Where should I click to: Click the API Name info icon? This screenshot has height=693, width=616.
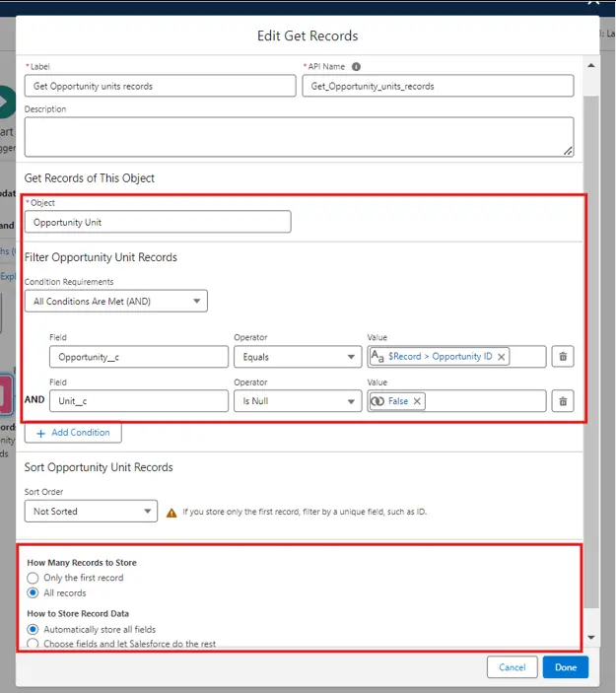point(356,67)
